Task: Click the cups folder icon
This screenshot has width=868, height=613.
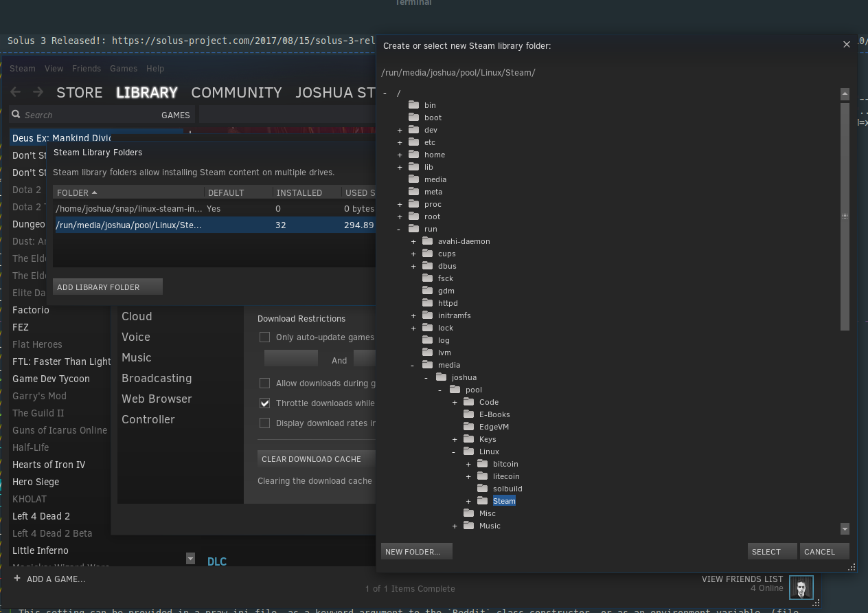Action: pyautogui.click(x=427, y=254)
